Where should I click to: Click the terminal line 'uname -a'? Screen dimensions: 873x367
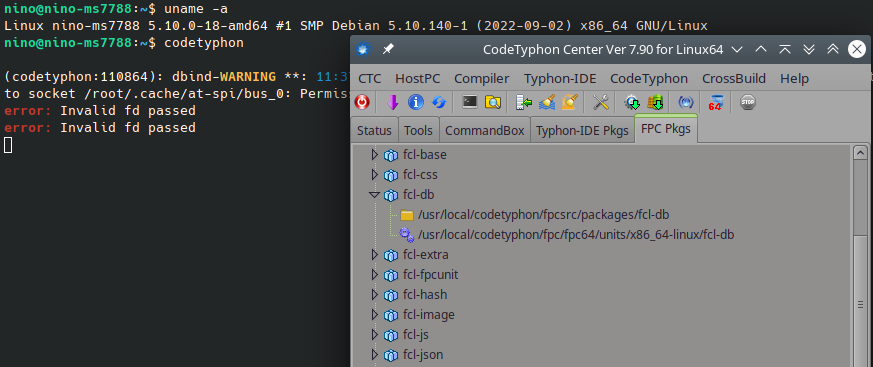click(195, 8)
